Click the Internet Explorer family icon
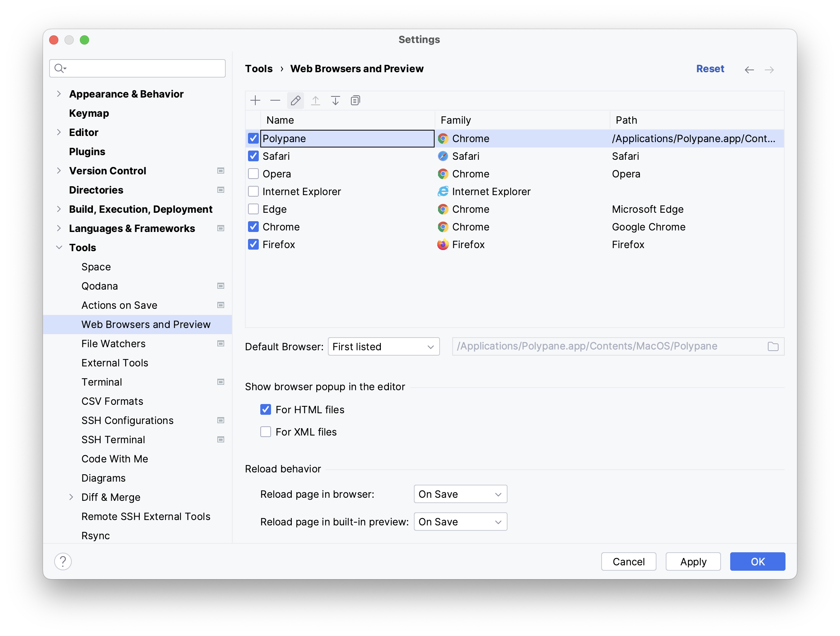Screen dimensions: 840x636 pyautogui.click(x=443, y=192)
